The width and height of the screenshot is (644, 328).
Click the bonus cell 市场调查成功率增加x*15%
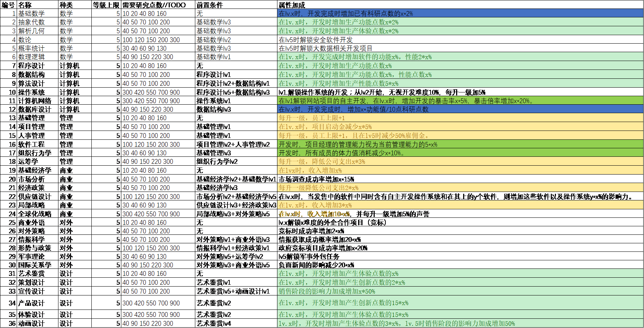pos(460,179)
